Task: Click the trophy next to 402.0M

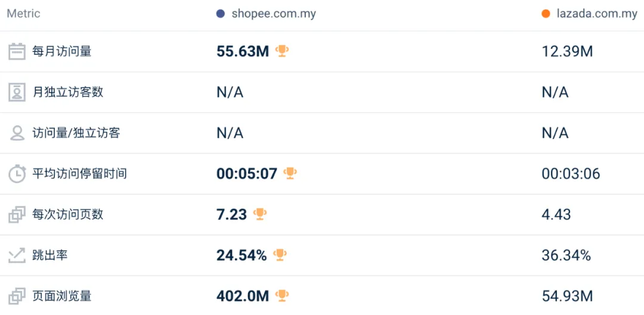Action: point(282,295)
